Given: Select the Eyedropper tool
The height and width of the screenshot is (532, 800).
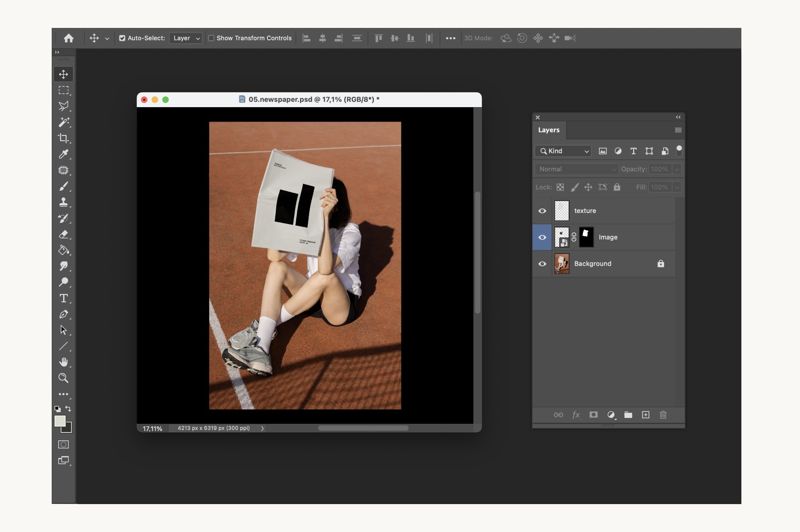Looking at the screenshot, I should [x=63, y=154].
